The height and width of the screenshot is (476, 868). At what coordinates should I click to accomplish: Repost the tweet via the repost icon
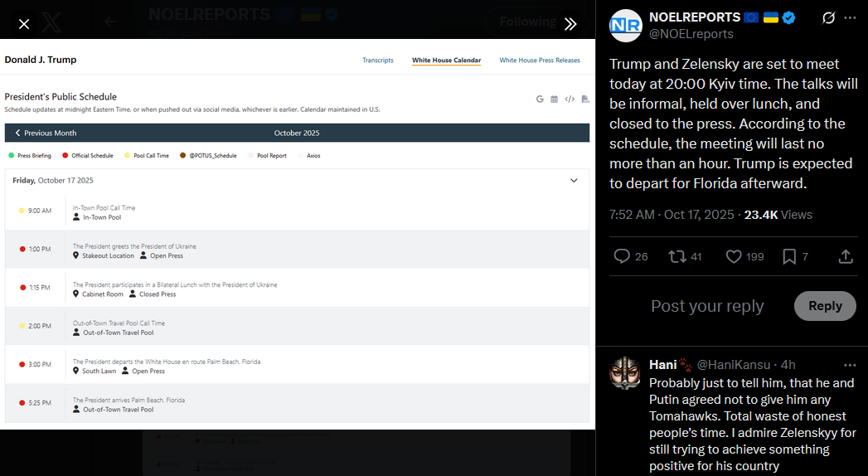pos(677,256)
